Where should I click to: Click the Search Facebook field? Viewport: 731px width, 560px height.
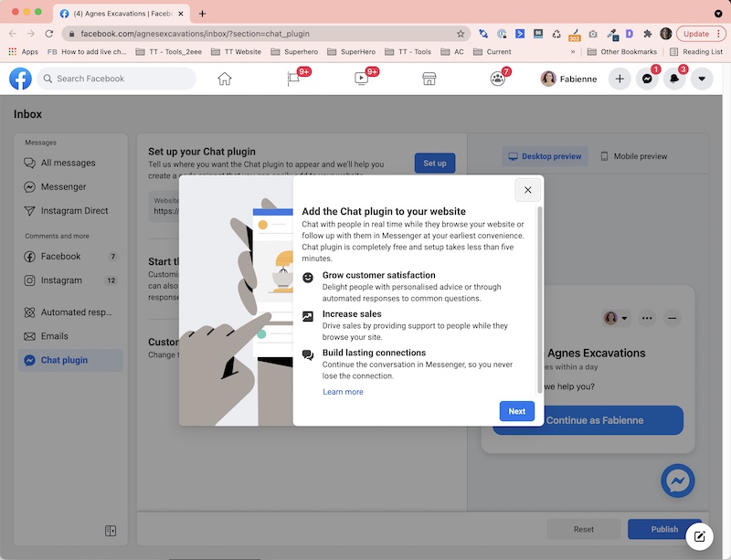(117, 79)
